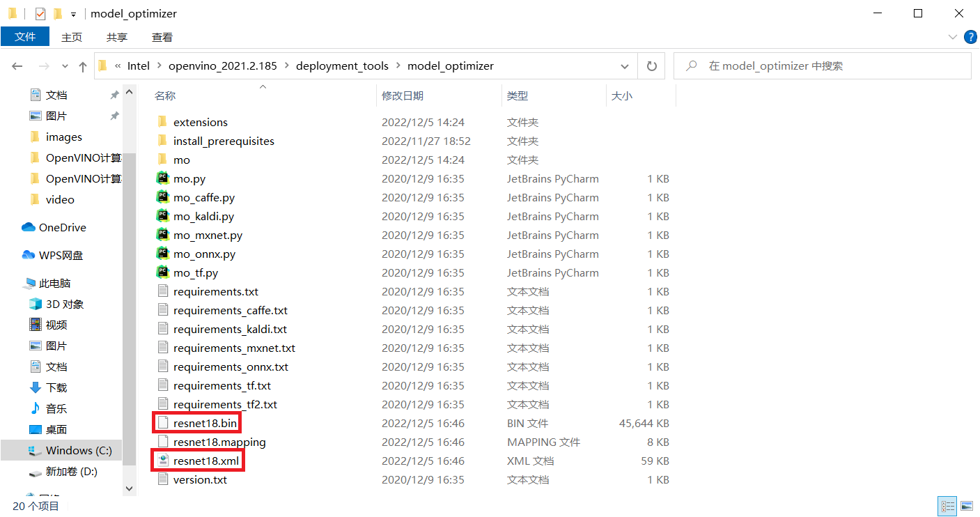
Task: Click Intel in the address breadcrumb
Action: (139, 66)
